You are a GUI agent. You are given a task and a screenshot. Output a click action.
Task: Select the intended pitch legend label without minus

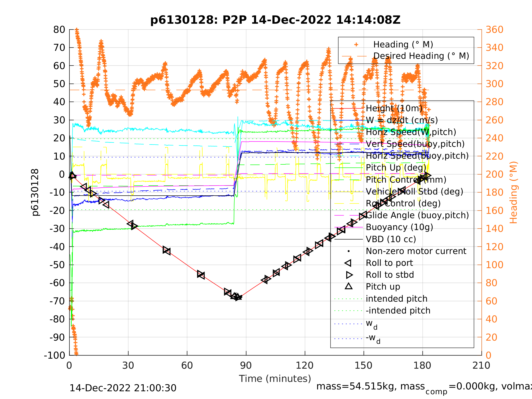(x=397, y=299)
